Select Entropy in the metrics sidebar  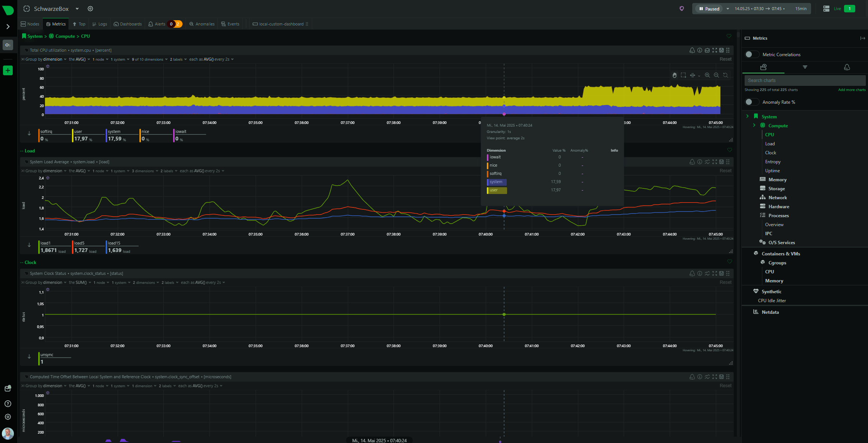[772, 162]
